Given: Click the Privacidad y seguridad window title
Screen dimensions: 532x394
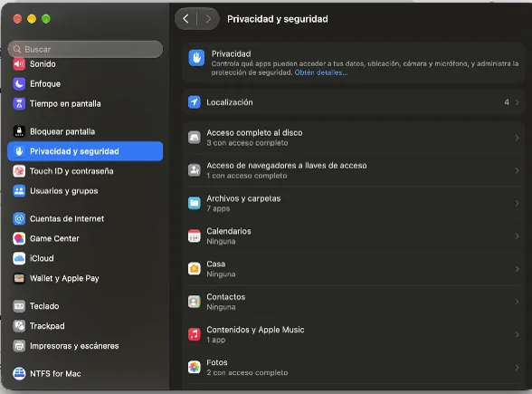Looking at the screenshot, I should (278, 19).
